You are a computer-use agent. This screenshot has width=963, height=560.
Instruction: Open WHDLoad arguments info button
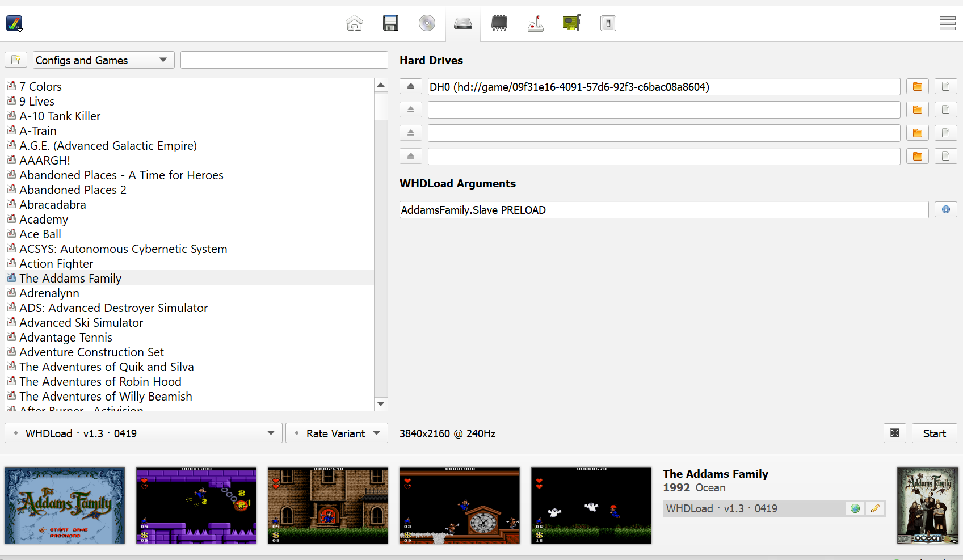coord(946,209)
